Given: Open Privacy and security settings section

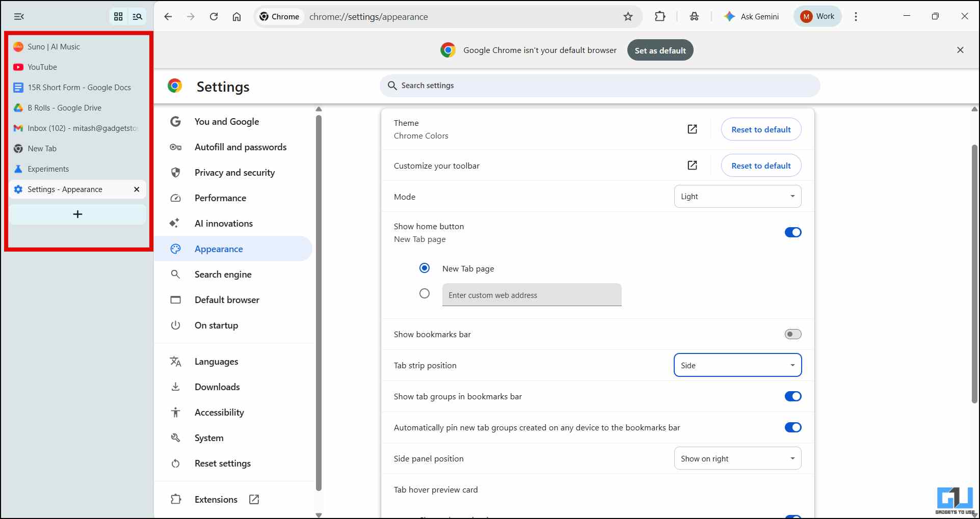Looking at the screenshot, I should (234, 173).
